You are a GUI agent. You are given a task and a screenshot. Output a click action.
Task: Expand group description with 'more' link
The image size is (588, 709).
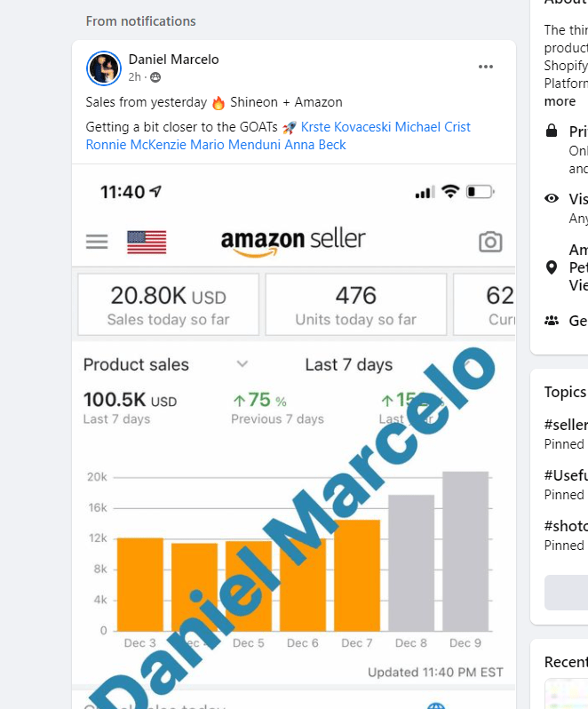[560, 100]
